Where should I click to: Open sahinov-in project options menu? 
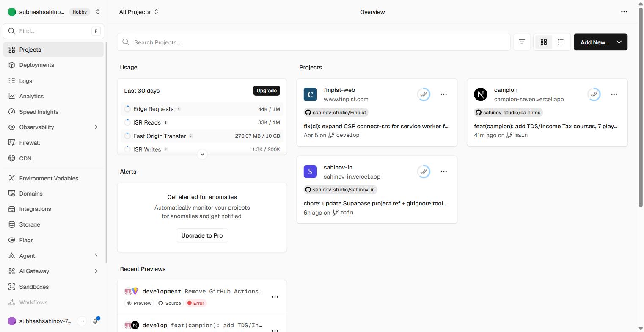coord(443,172)
